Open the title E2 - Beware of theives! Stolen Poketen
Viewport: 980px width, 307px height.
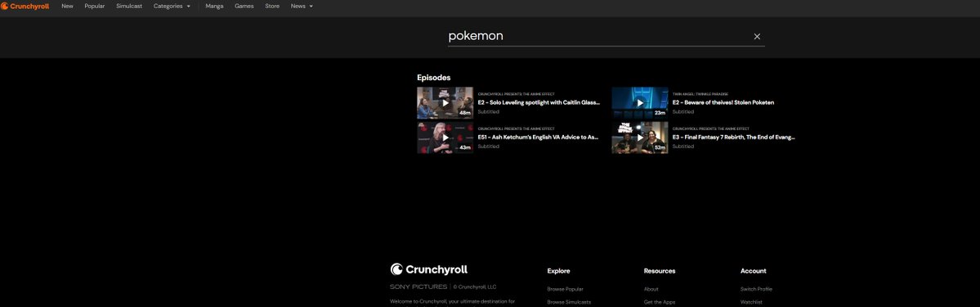tap(723, 102)
